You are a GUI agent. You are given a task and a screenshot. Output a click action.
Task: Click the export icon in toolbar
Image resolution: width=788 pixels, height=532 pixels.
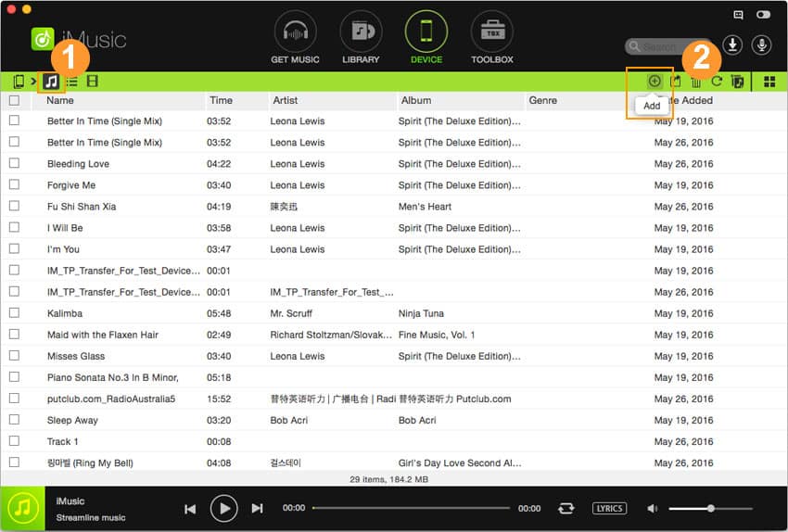tap(676, 82)
